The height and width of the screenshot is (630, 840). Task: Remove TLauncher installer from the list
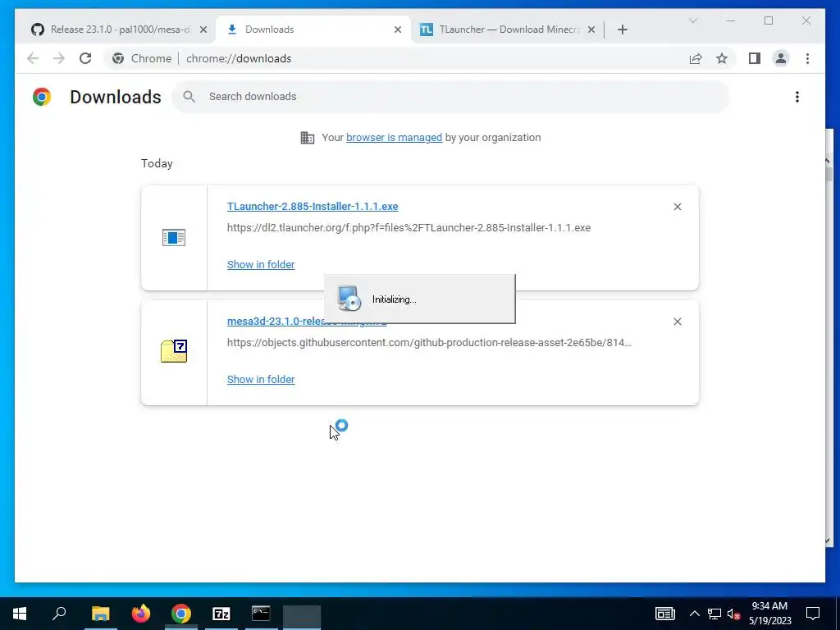[x=677, y=207]
